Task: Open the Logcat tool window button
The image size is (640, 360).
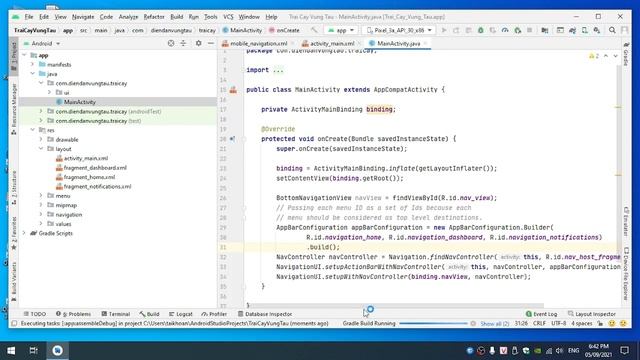Action: [x=180, y=314]
